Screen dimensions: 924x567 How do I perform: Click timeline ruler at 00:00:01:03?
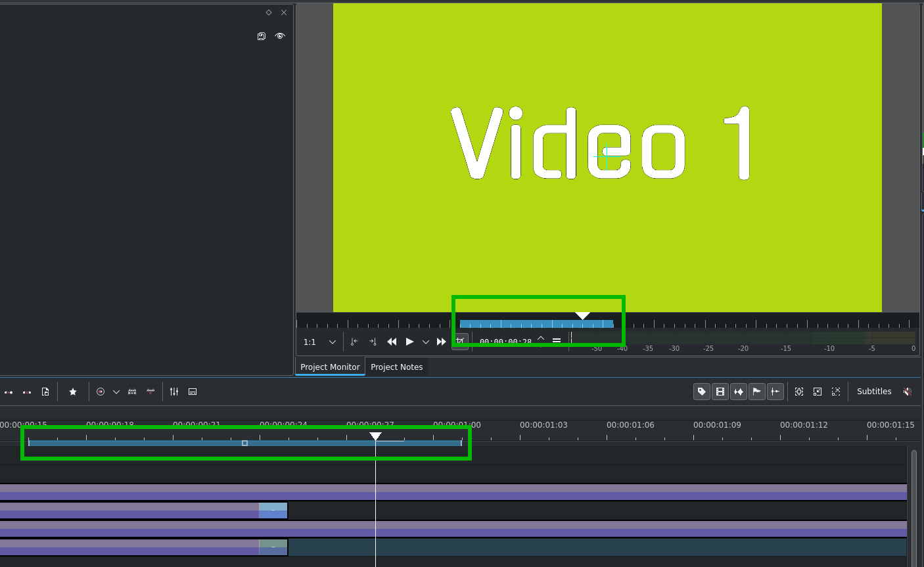pyautogui.click(x=543, y=425)
